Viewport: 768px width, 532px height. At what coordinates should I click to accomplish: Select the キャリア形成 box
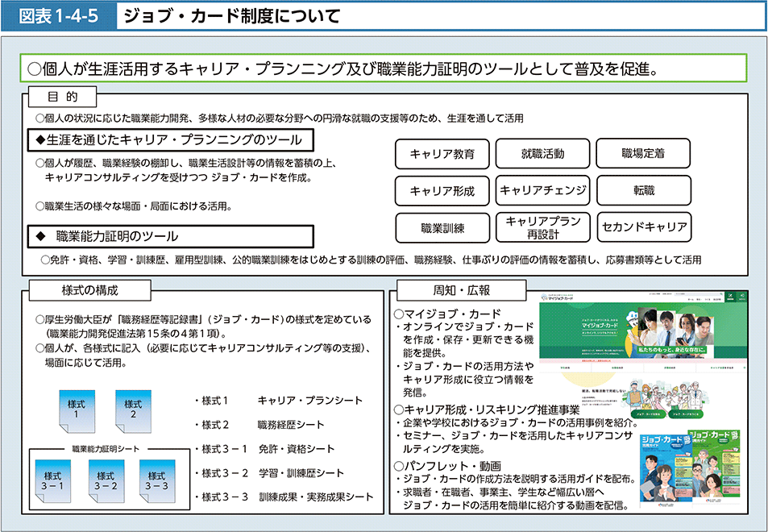tap(442, 190)
